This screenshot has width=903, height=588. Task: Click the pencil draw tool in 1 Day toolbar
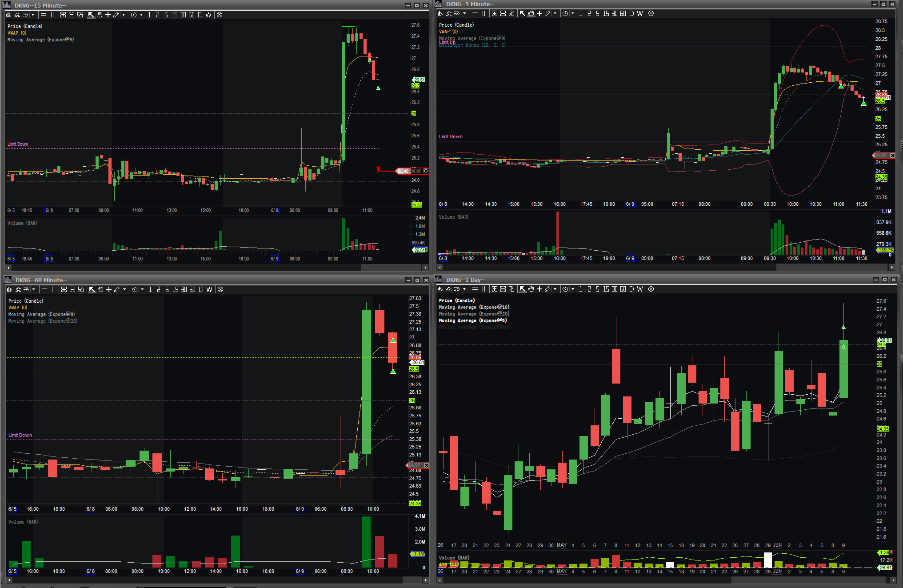pyautogui.click(x=547, y=289)
